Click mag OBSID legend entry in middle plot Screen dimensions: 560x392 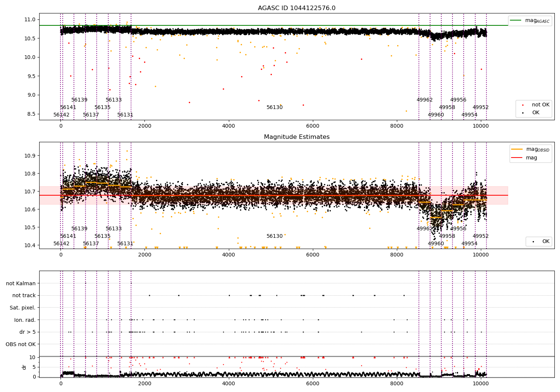click(x=530, y=149)
